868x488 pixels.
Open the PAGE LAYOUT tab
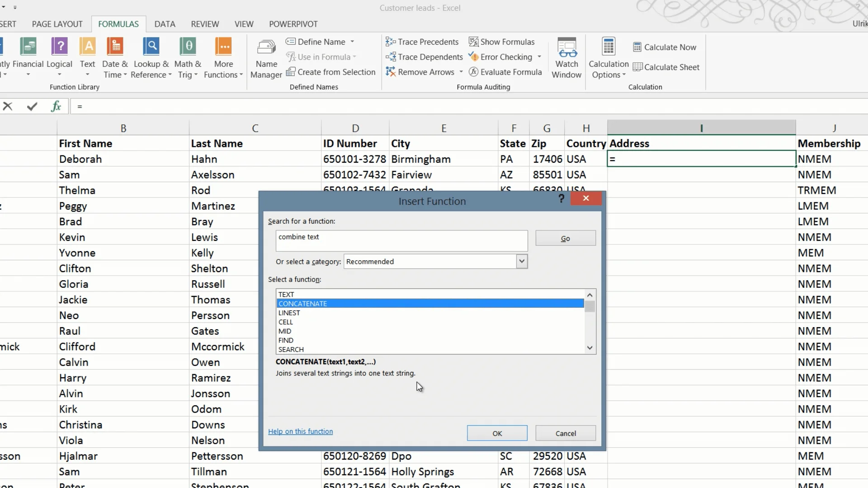[57, 24]
